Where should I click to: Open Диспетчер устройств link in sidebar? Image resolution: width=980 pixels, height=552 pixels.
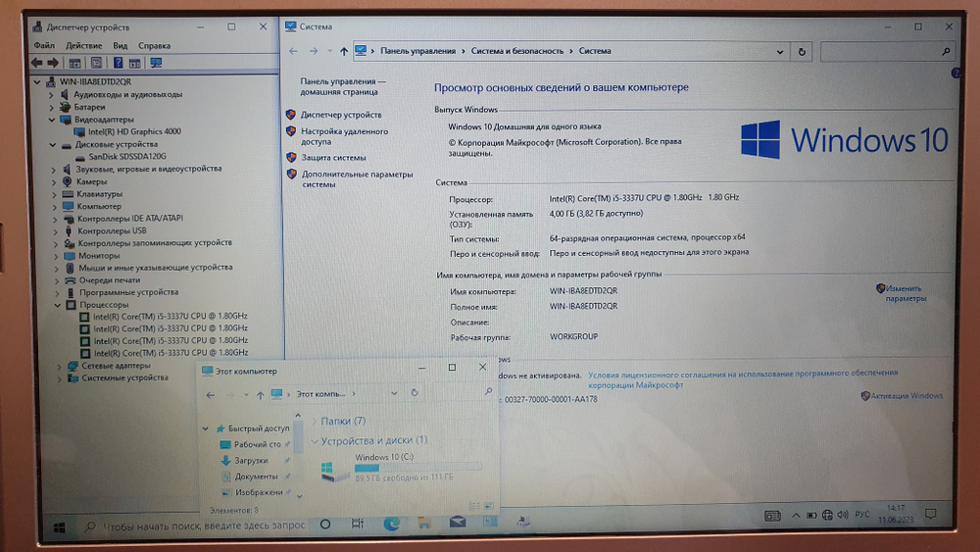[x=341, y=115]
